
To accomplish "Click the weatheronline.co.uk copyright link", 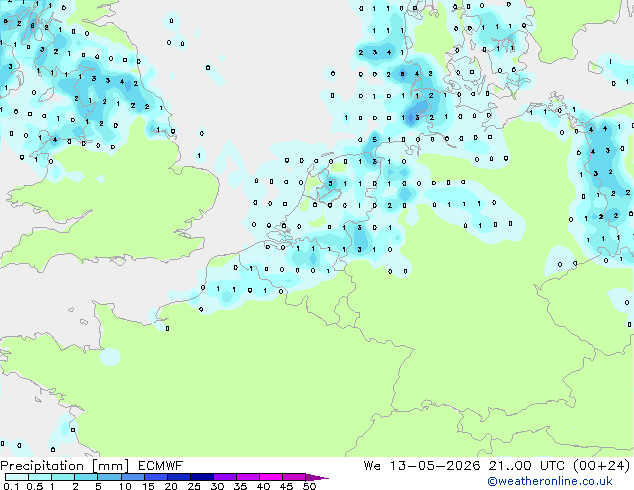I will 550,481.
